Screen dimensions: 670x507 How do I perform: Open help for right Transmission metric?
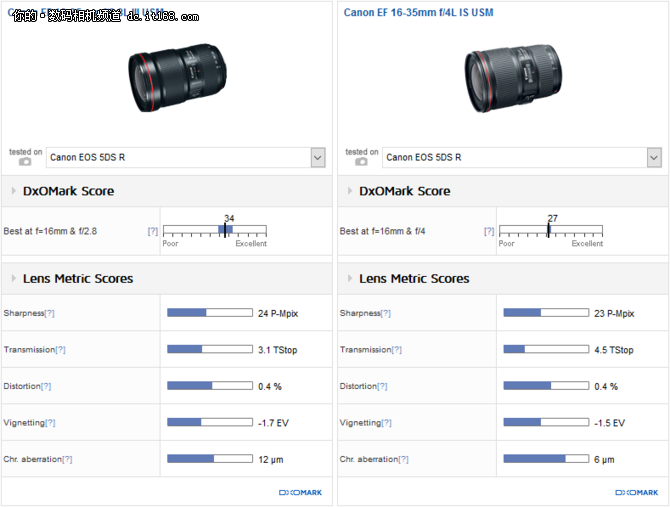click(397, 349)
